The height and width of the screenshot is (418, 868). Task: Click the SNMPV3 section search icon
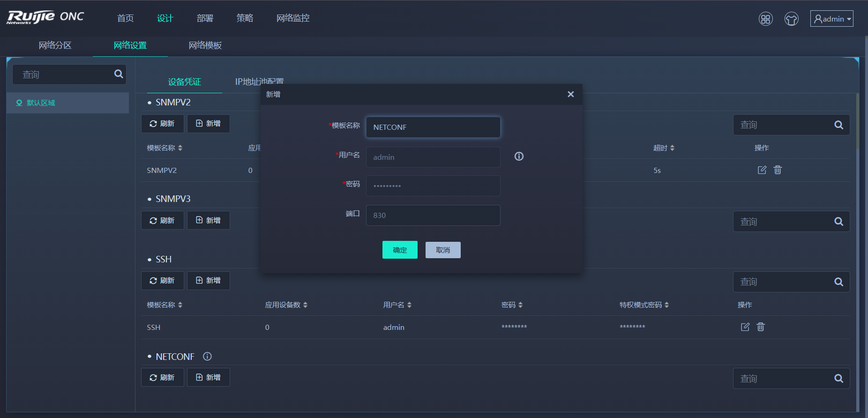839,222
